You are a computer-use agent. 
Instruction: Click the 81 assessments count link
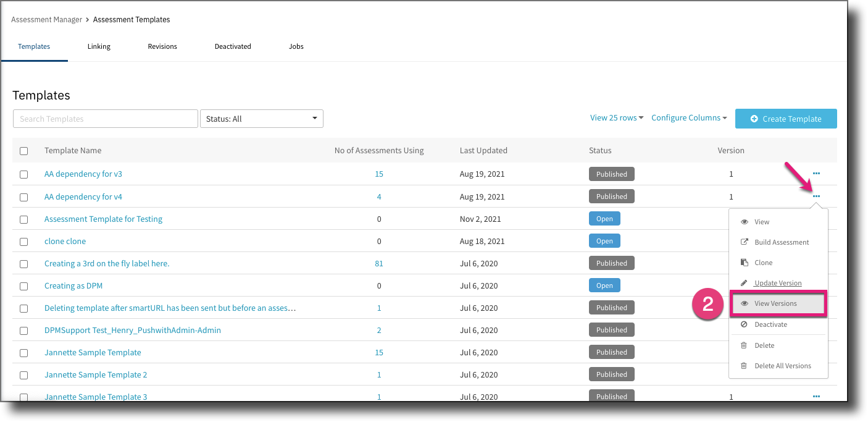(x=378, y=263)
